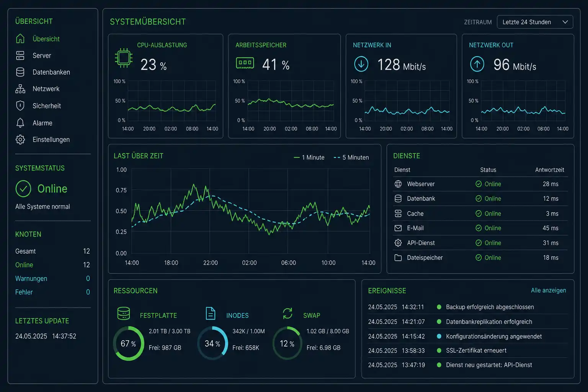Click the E-Mail envelope icon in Dienste
The height and width of the screenshot is (392, 588).
click(398, 228)
